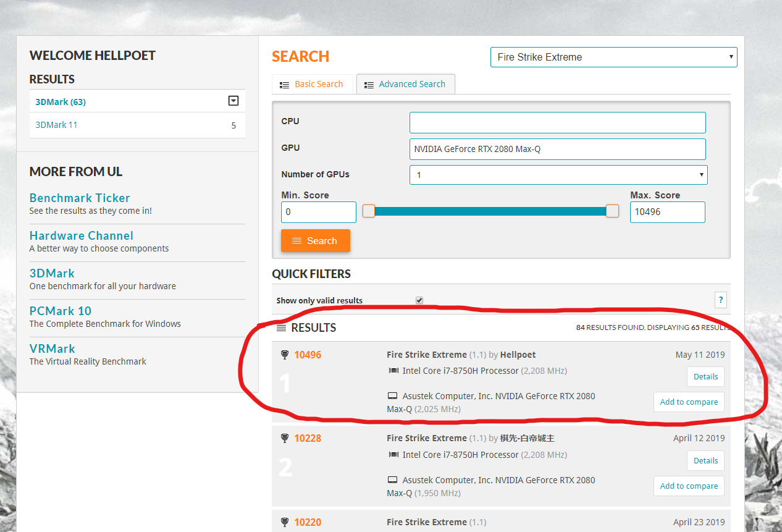Switch to the Advanced Search tab
Viewport: 782px width, 532px height.
(x=406, y=84)
